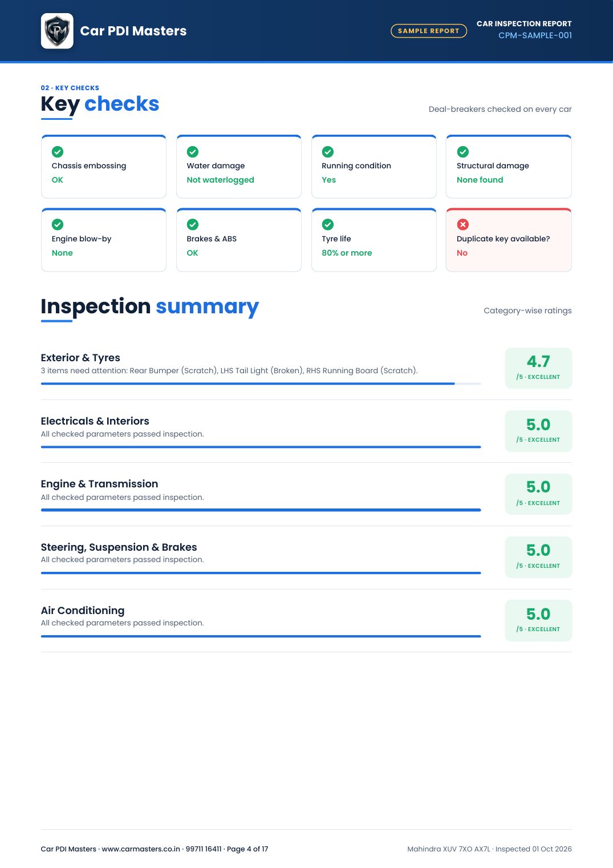Click green check icon on Running condition card
The image size is (613, 868).
tap(328, 152)
